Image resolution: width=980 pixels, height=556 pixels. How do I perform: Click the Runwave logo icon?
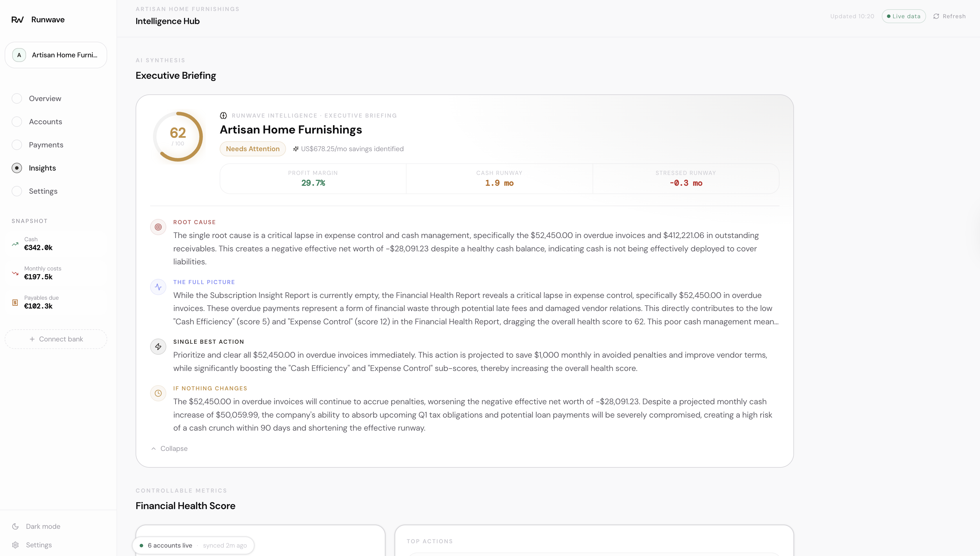pyautogui.click(x=18, y=19)
